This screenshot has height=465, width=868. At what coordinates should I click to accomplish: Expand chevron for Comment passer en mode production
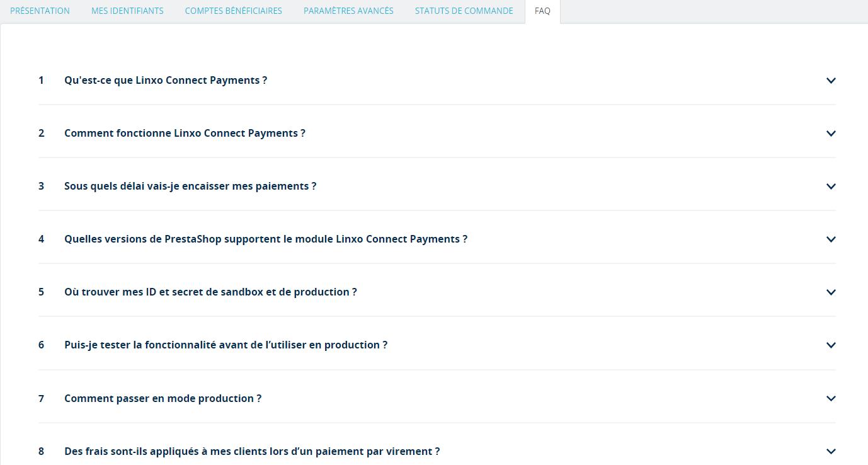pos(831,398)
